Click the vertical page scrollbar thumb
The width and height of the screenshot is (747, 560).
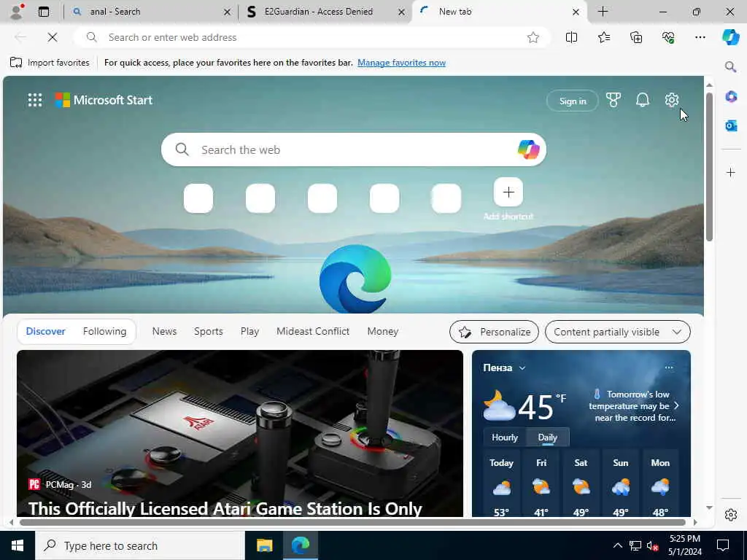tap(709, 167)
